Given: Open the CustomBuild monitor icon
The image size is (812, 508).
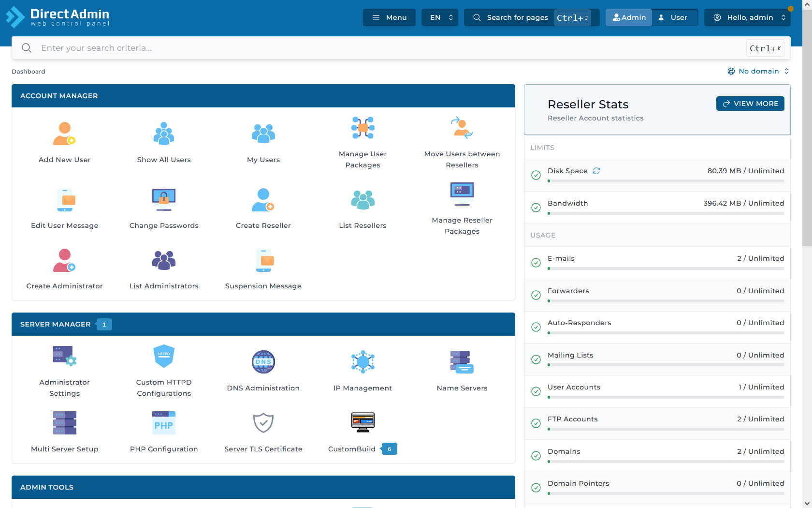Looking at the screenshot, I should coord(362,422).
